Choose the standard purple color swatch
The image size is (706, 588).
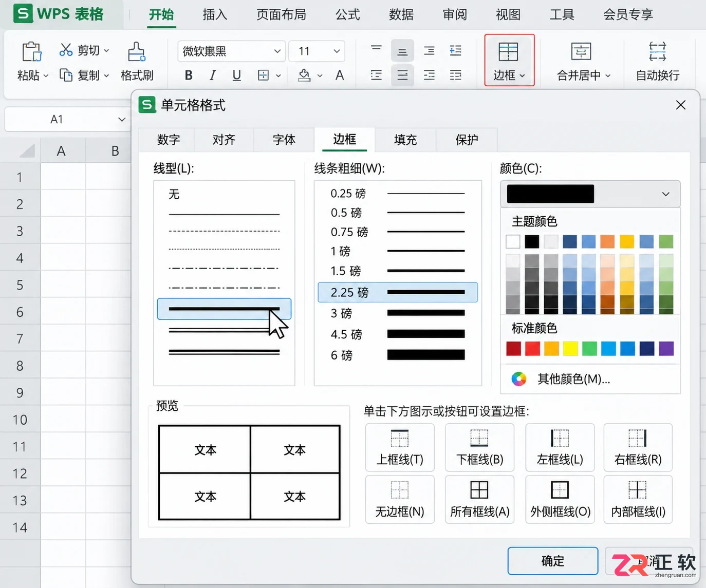click(x=666, y=349)
